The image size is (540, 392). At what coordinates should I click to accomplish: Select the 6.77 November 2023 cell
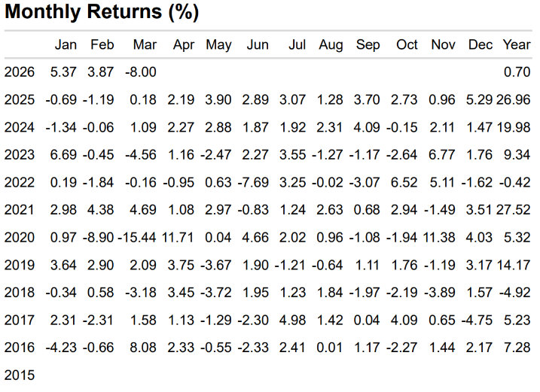coord(444,155)
